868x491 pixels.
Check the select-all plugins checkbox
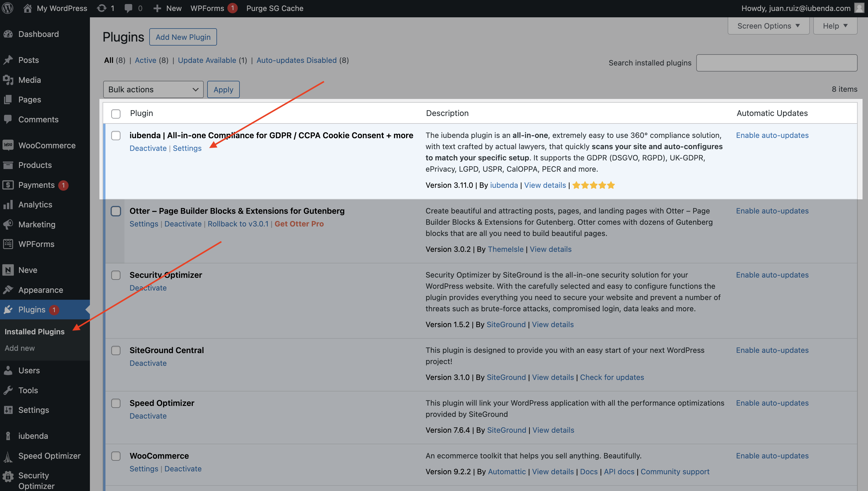coord(116,114)
